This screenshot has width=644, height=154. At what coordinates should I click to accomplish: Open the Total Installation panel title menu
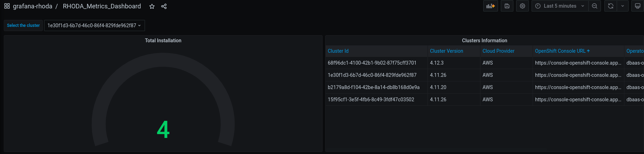click(x=163, y=41)
